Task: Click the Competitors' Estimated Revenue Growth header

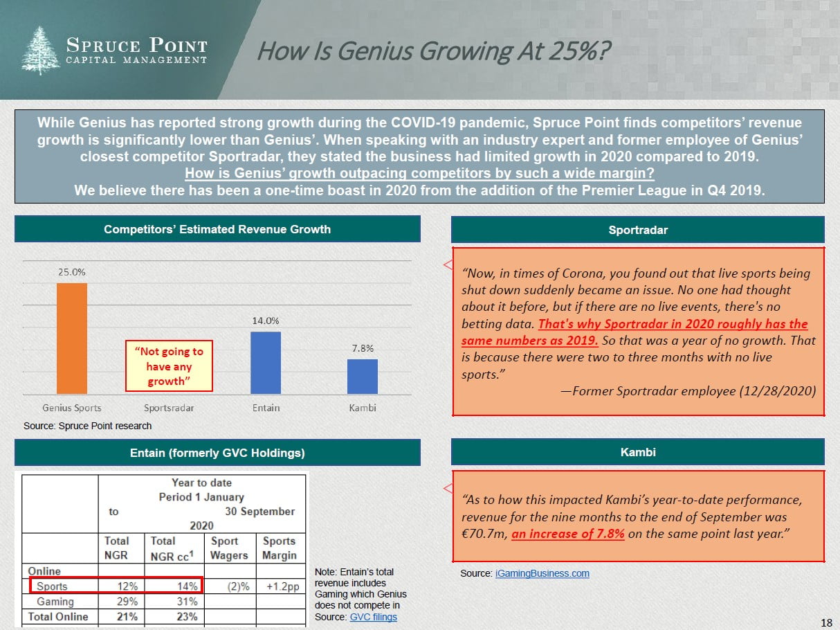Action: [x=217, y=229]
